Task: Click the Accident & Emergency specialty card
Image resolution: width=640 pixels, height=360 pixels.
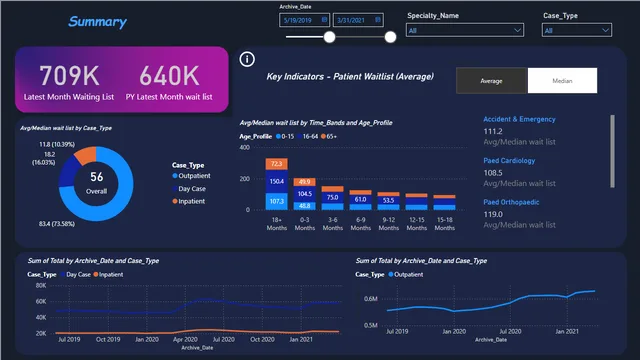Action: coord(519,131)
